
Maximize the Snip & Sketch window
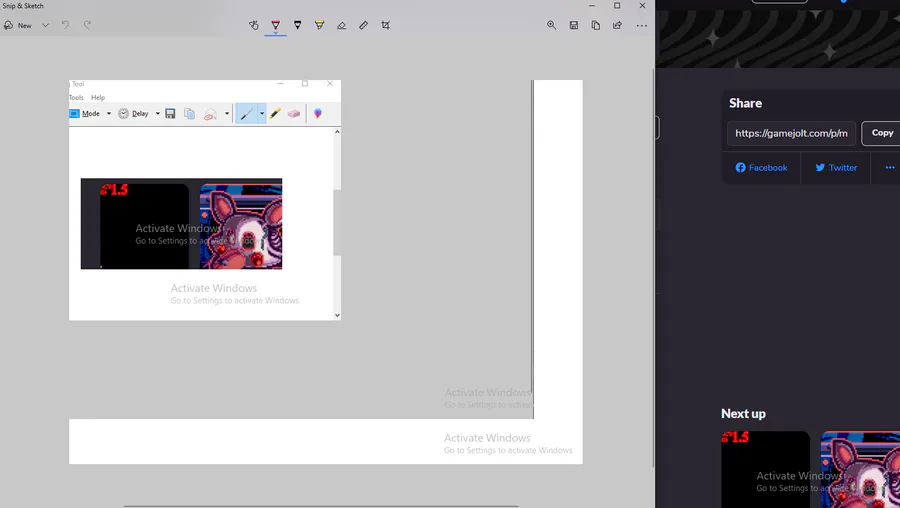[617, 6]
